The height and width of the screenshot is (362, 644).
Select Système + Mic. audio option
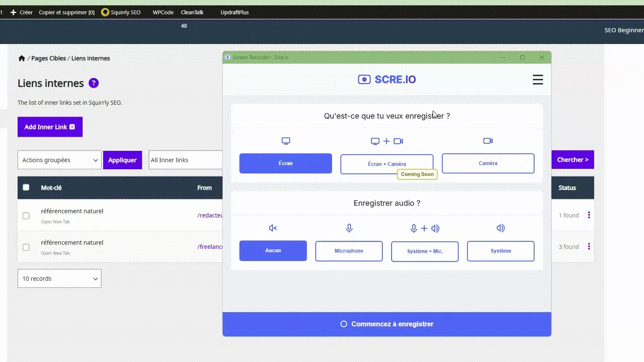(425, 251)
